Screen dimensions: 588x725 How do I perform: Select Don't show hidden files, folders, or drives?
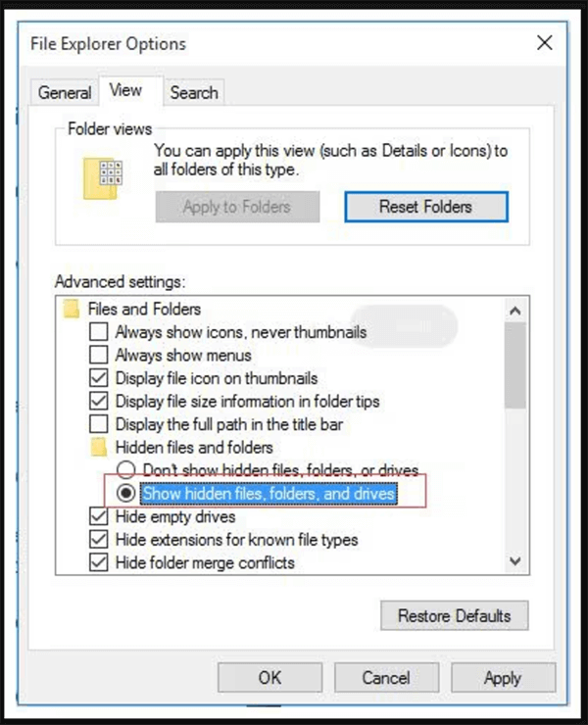(x=125, y=469)
